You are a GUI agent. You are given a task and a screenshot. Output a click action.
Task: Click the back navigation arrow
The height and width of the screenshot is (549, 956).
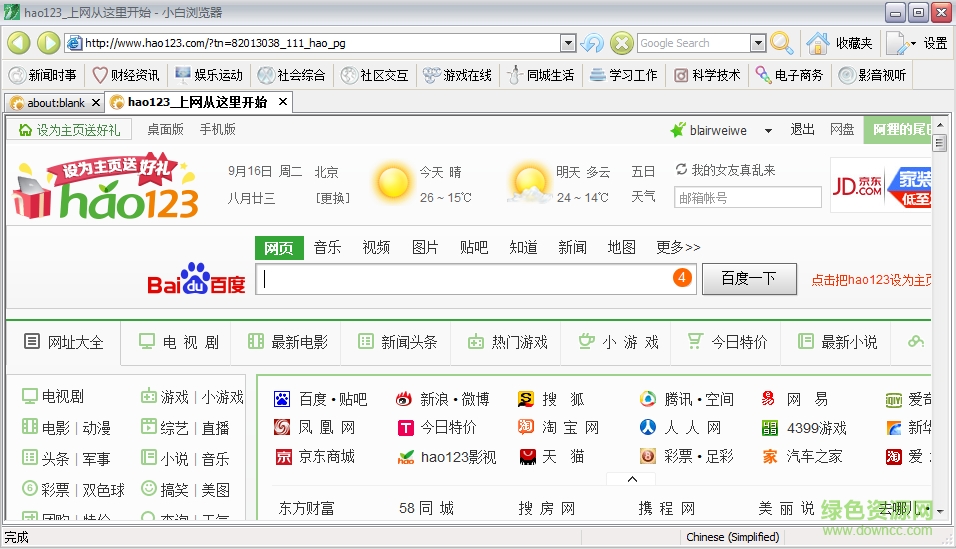coord(19,43)
